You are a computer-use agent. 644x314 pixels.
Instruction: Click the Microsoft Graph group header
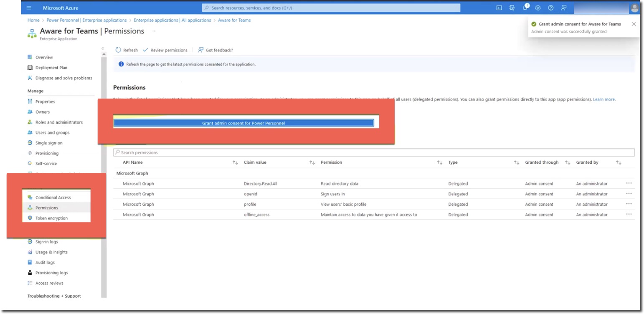132,173
